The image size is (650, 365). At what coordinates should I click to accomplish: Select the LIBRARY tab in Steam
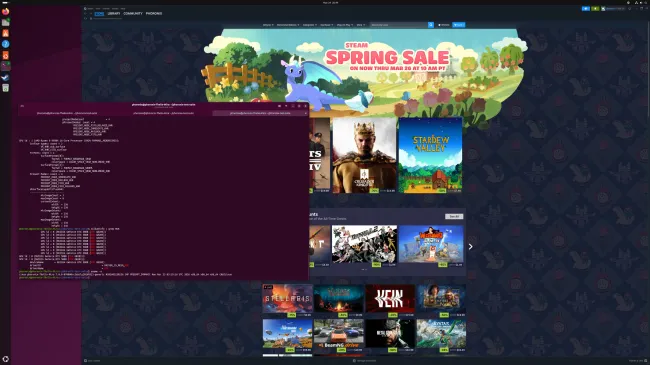114,14
